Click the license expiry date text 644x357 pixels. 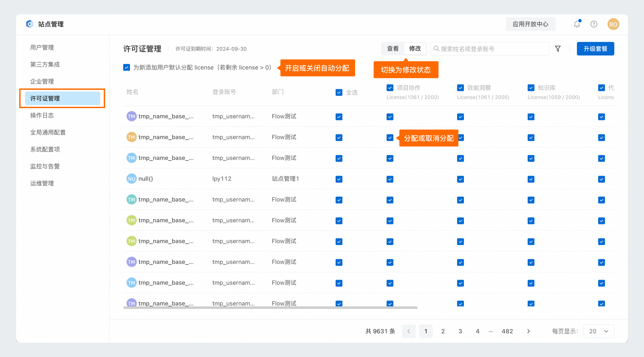[x=211, y=49]
